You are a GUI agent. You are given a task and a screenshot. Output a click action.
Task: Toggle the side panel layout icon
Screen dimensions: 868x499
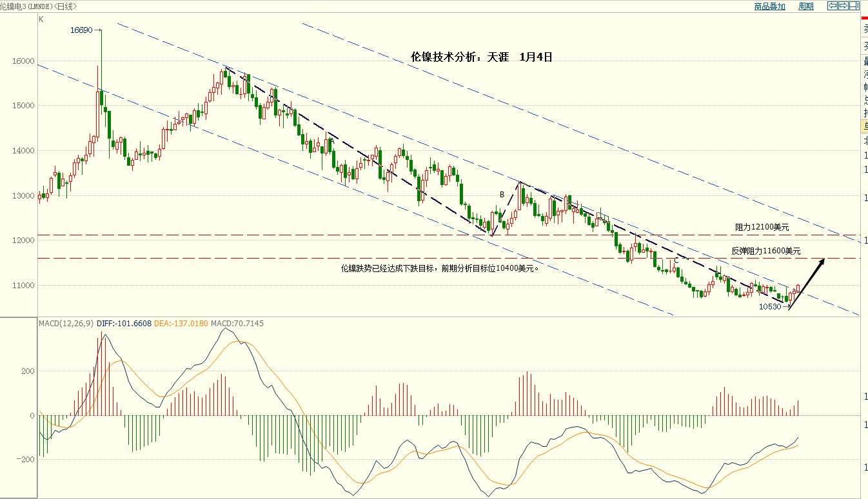pos(854,6)
